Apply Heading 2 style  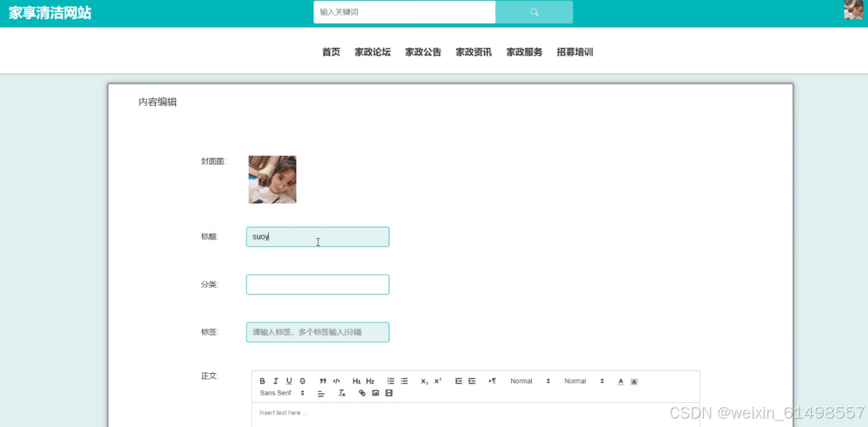[370, 381]
